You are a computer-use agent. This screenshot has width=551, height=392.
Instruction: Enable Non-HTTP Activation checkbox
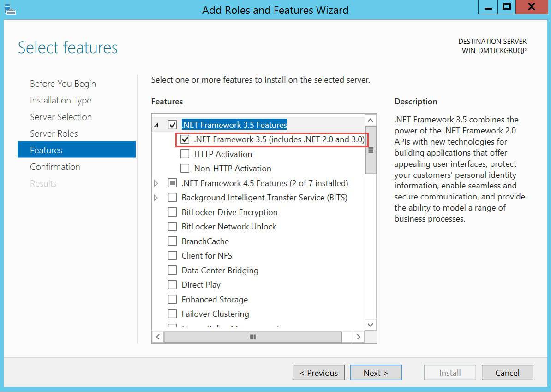click(185, 169)
